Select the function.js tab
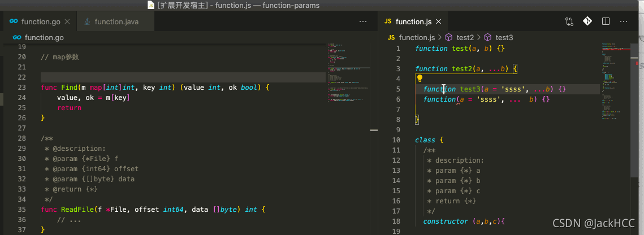This screenshot has height=235, width=644. 412,21
